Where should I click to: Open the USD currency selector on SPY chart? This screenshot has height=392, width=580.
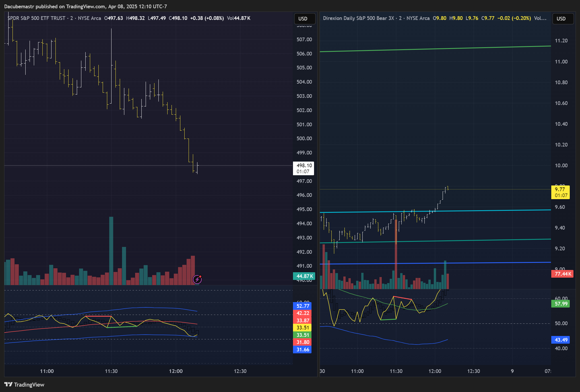(x=304, y=19)
